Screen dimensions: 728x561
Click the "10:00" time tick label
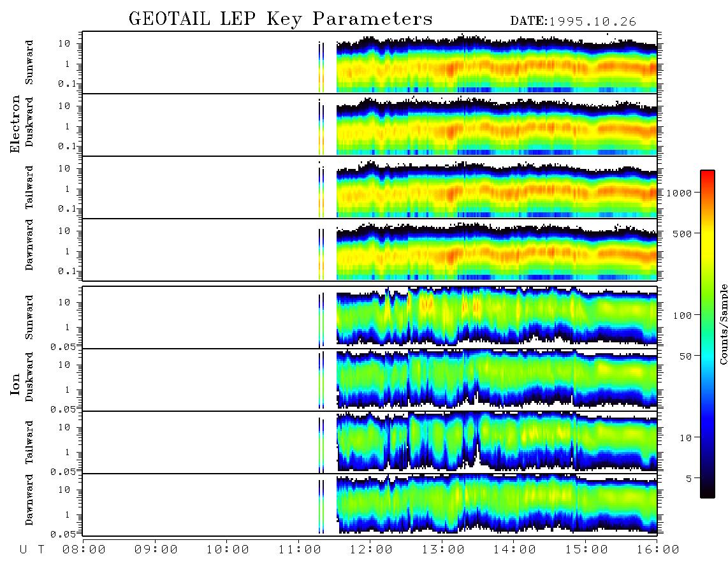coord(228,550)
